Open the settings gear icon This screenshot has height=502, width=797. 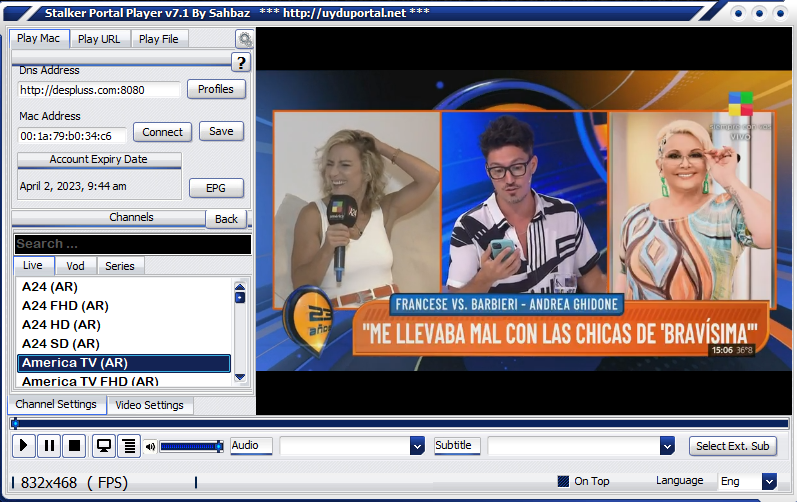point(244,39)
